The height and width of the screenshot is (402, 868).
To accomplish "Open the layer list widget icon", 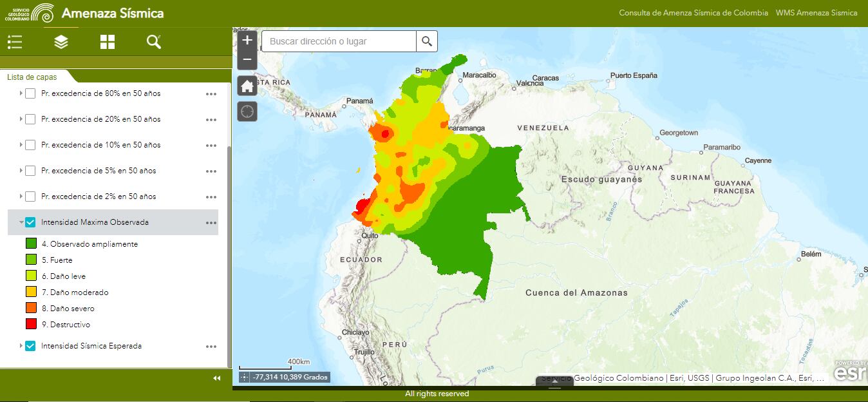I will (x=14, y=41).
